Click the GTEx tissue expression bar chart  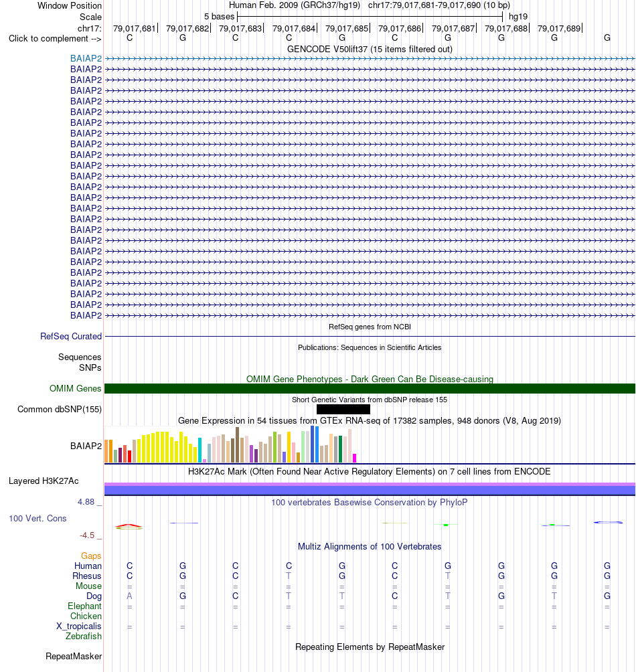(x=230, y=444)
